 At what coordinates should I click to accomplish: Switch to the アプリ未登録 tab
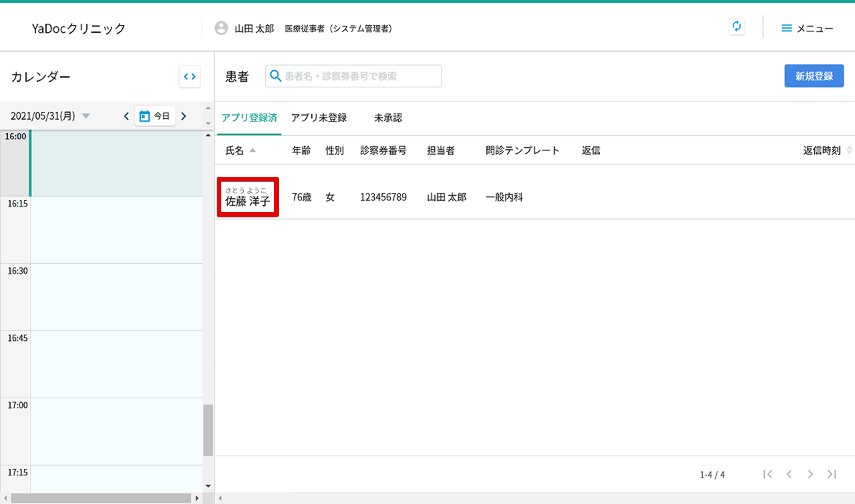click(x=319, y=118)
